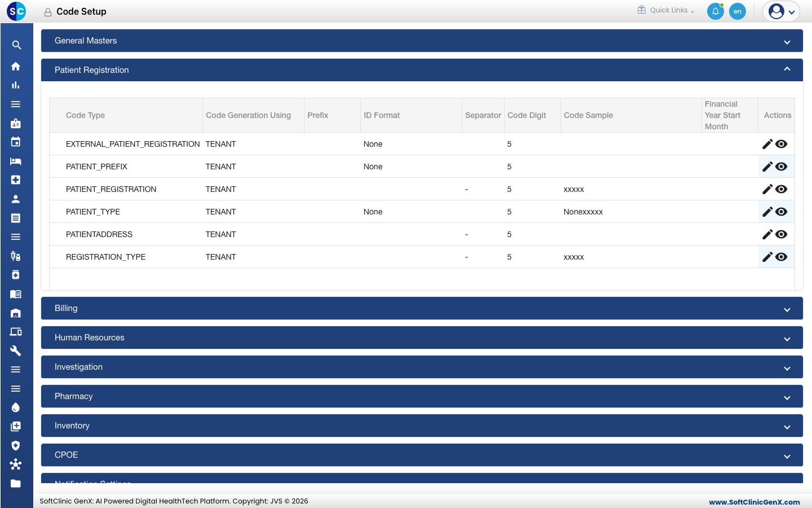The image size is (812, 508).
Task: Edit EXTERNAL_PATIENT_REGISTRATION row with pencil
Action: [767, 144]
